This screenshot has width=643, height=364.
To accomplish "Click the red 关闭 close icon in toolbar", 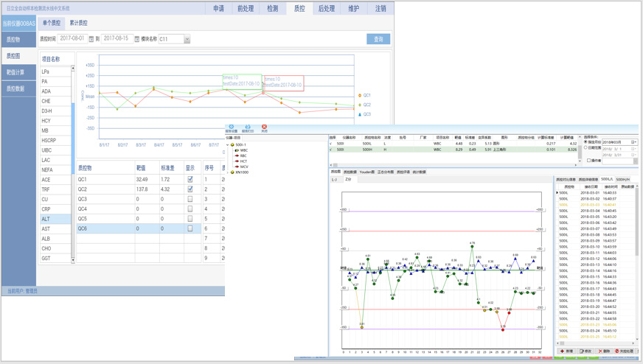I will (x=264, y=127).
